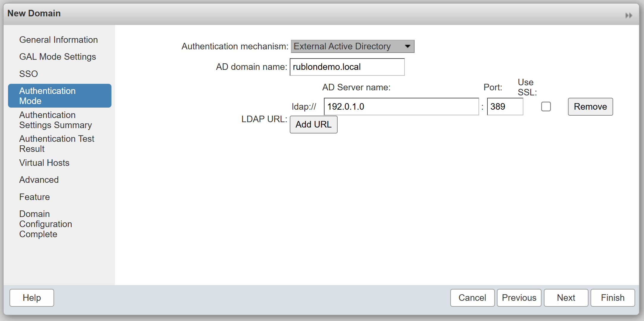Go to the General Information step
Screen dimensions: 644x321
[58, 40]
